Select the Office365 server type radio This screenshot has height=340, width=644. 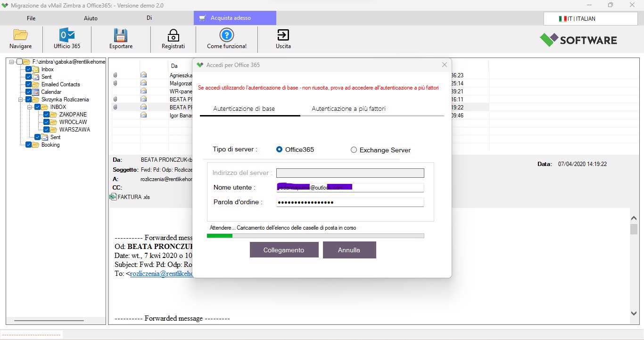(x=280, y=149)
